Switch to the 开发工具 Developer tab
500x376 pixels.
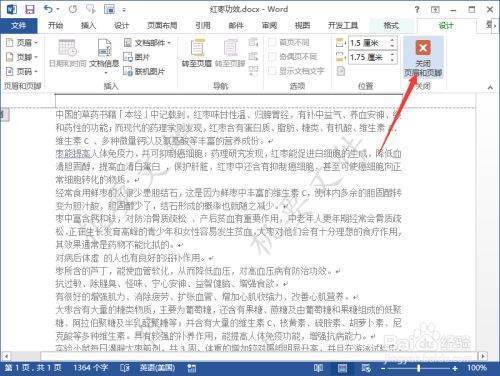(x=343, y=25)
